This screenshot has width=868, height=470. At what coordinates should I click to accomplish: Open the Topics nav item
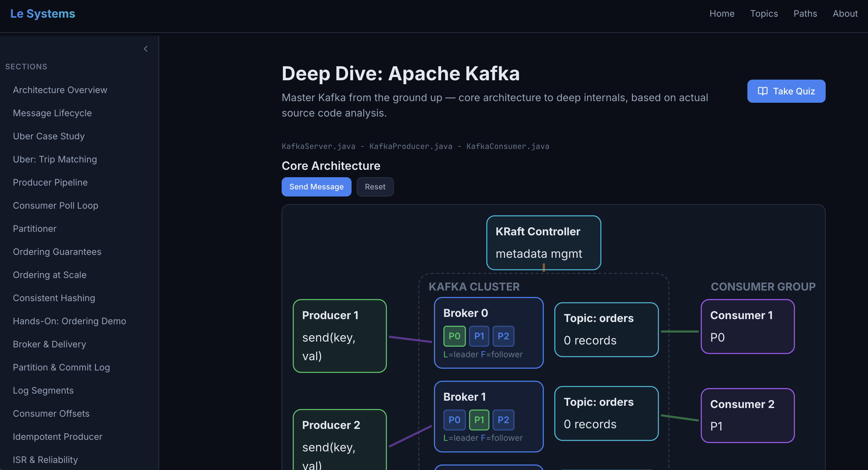(763, 13)
